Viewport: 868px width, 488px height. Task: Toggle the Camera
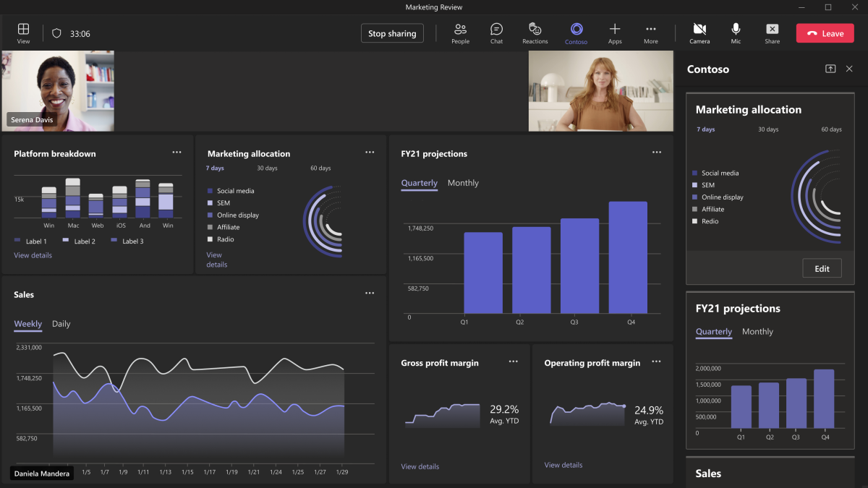pos(699,33)
